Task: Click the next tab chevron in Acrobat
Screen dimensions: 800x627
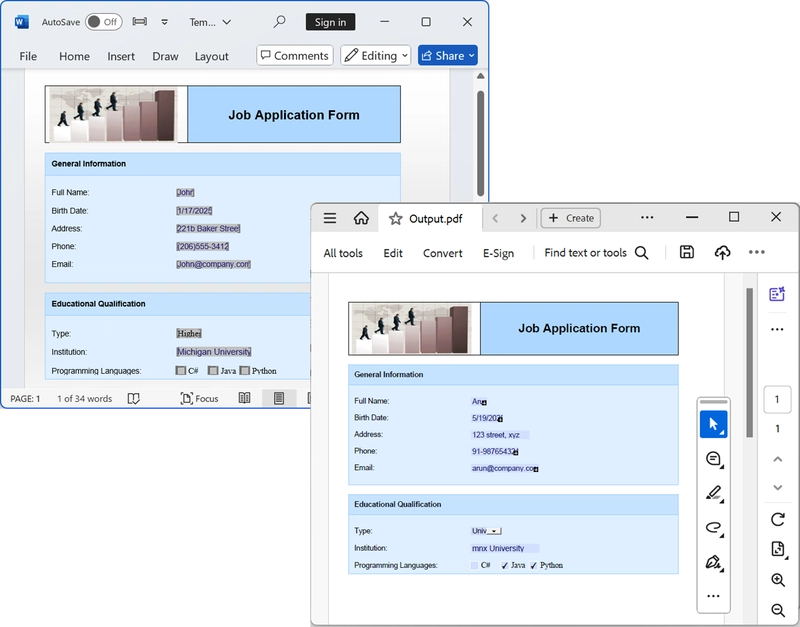Action: click(523, 218)
